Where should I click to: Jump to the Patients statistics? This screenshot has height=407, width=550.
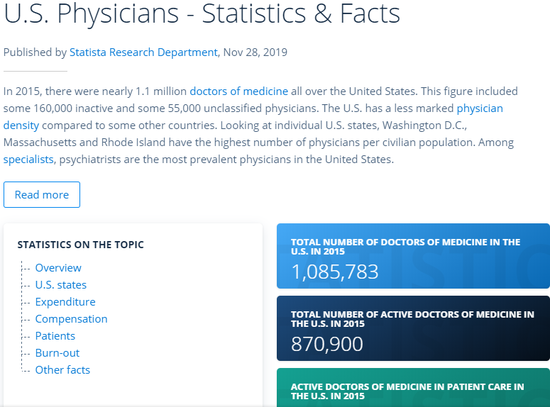point(55,336)
